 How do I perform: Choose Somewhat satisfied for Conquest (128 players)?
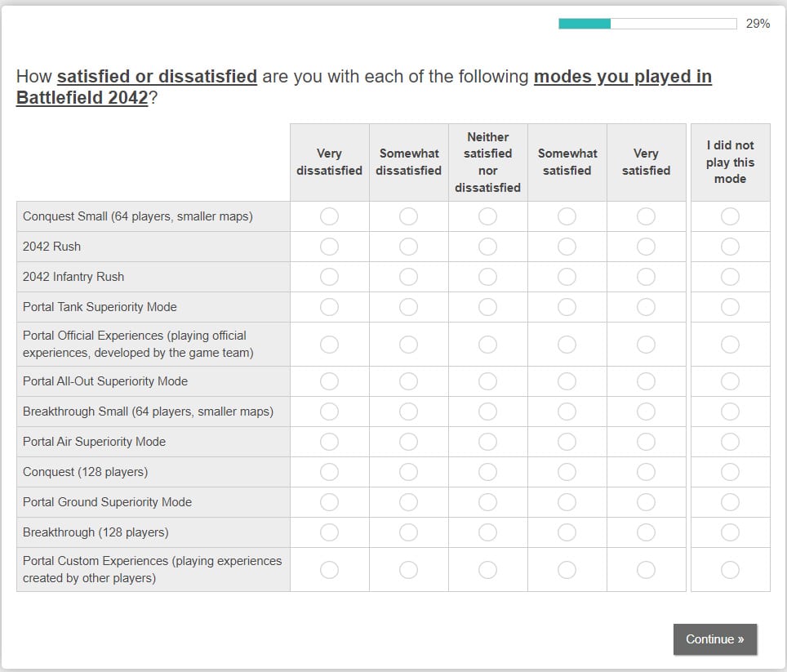[x=567, y=472]
